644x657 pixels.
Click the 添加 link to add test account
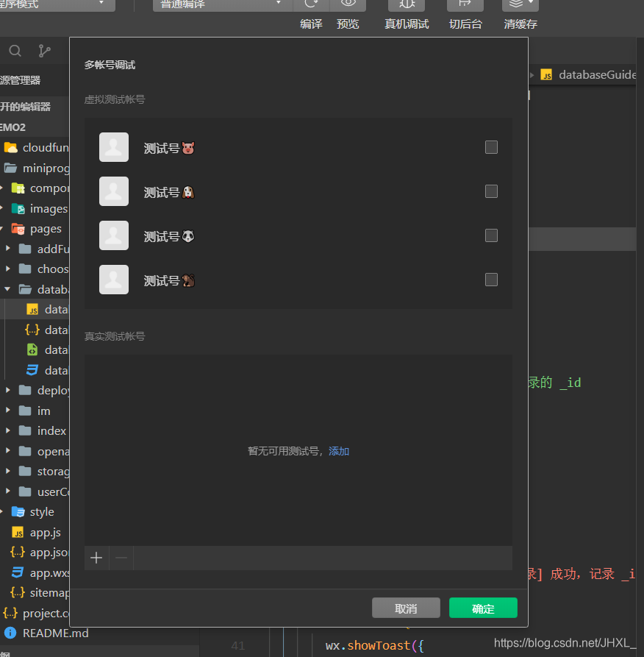pos(339,451)
